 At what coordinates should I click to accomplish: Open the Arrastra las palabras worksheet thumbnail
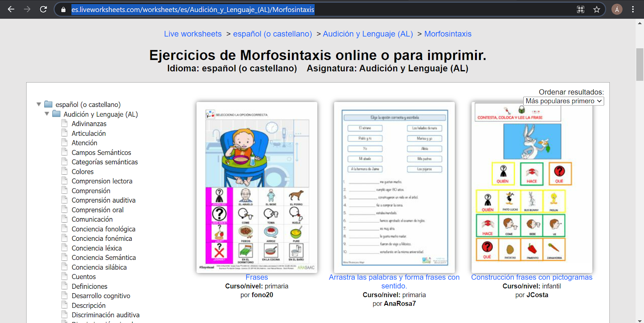pos(394,187)
